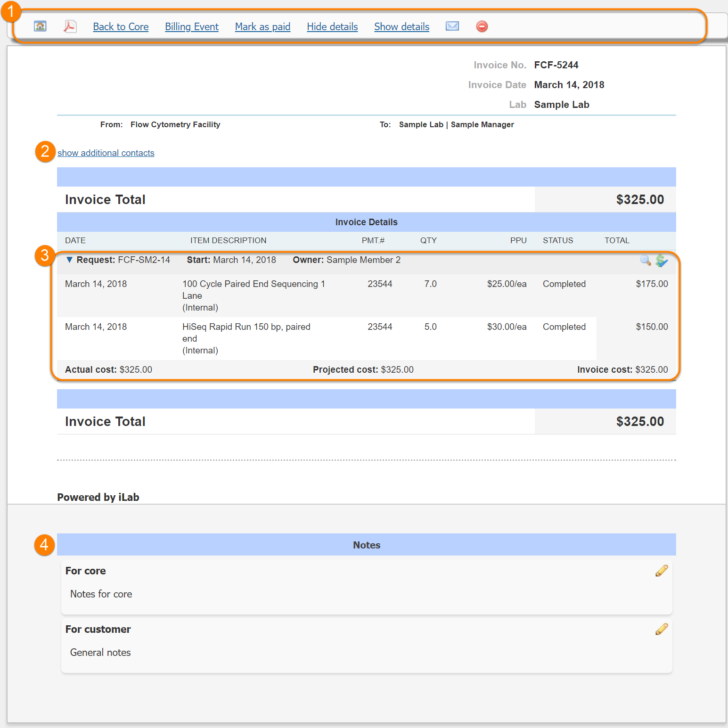
Task: Collapse the Request FCF-SM2-14 triangle
Action: (69, 260)
